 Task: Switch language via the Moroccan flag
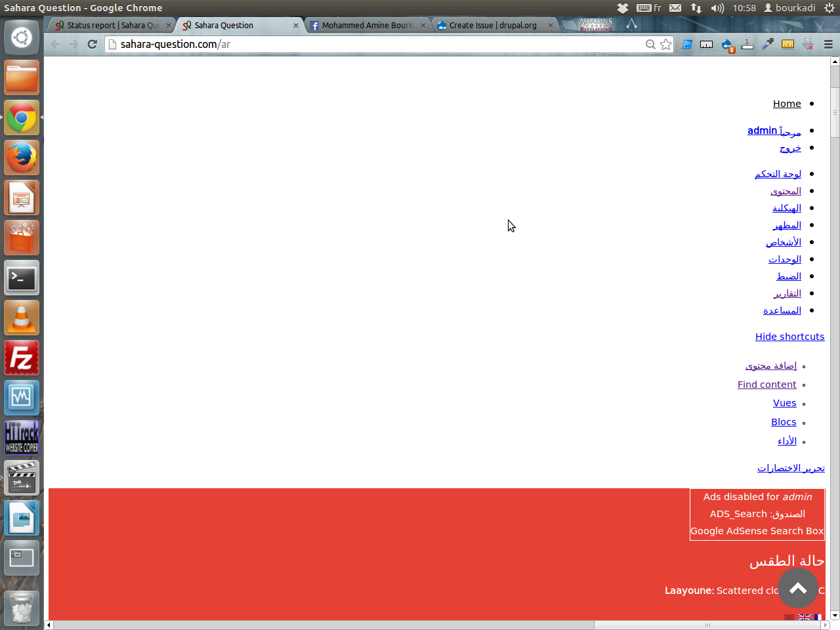pos(789,618)
